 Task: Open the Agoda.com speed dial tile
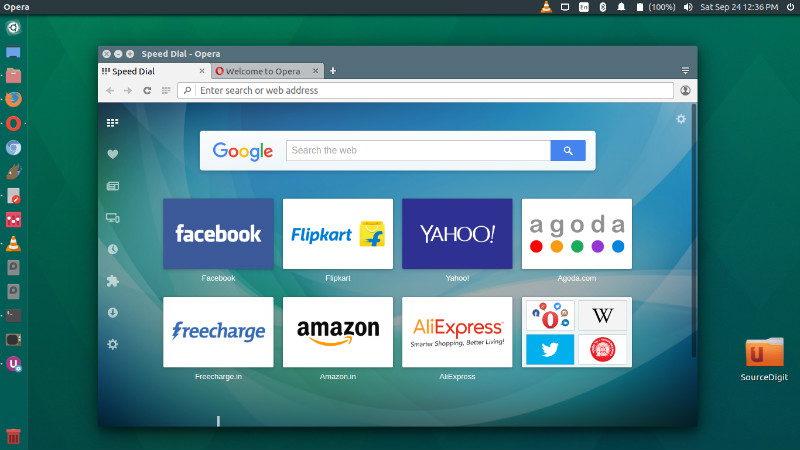coord(577,234)
